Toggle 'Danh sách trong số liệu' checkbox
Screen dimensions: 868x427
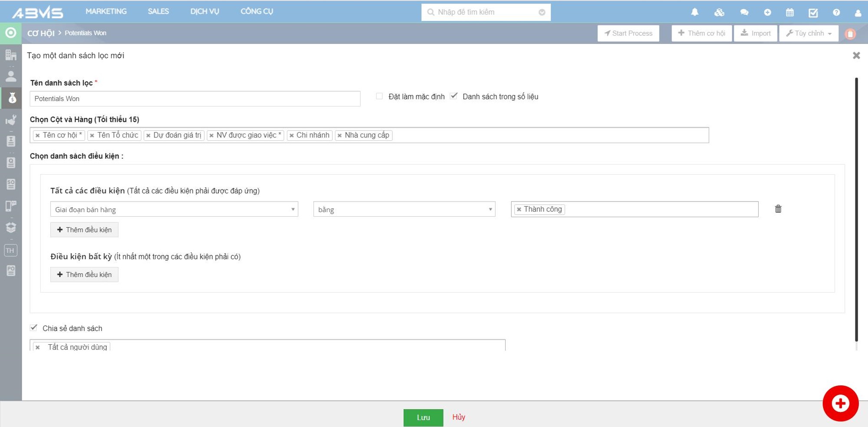tap(454, 96)
